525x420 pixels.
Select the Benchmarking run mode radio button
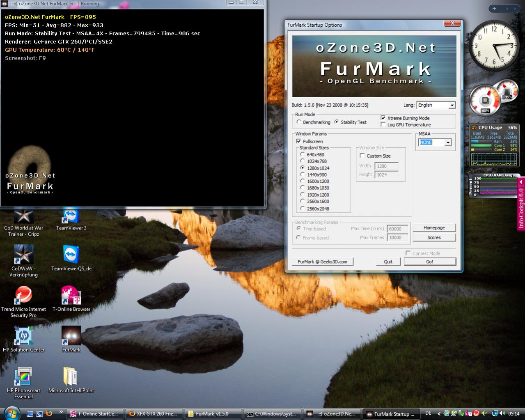pos(299,122)
